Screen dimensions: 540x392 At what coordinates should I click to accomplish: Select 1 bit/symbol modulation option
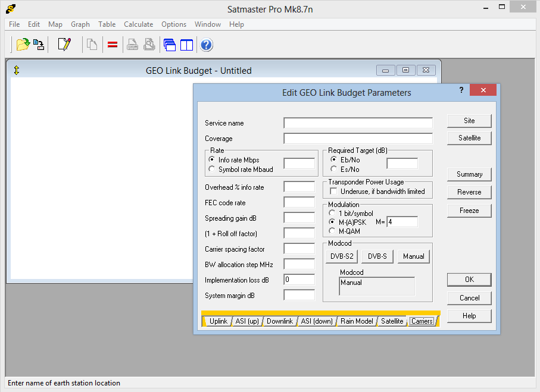332,213
